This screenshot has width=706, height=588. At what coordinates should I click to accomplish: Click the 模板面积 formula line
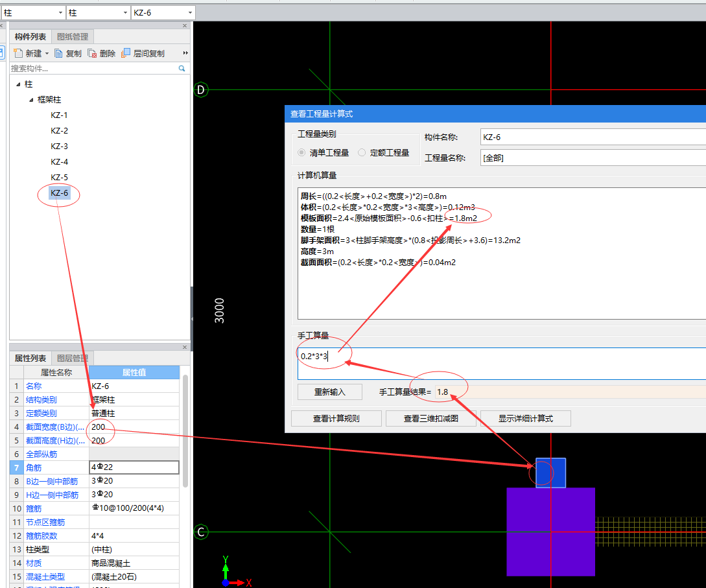click(389, 218)
